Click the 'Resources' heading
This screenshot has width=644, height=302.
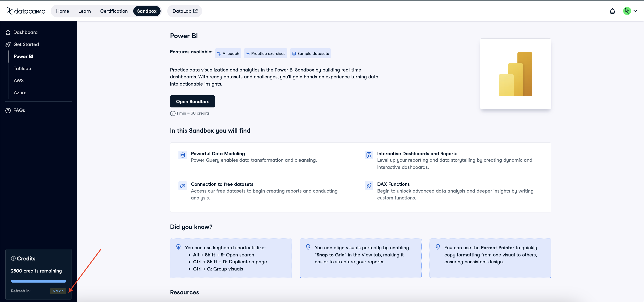click(x=184, y=292)
